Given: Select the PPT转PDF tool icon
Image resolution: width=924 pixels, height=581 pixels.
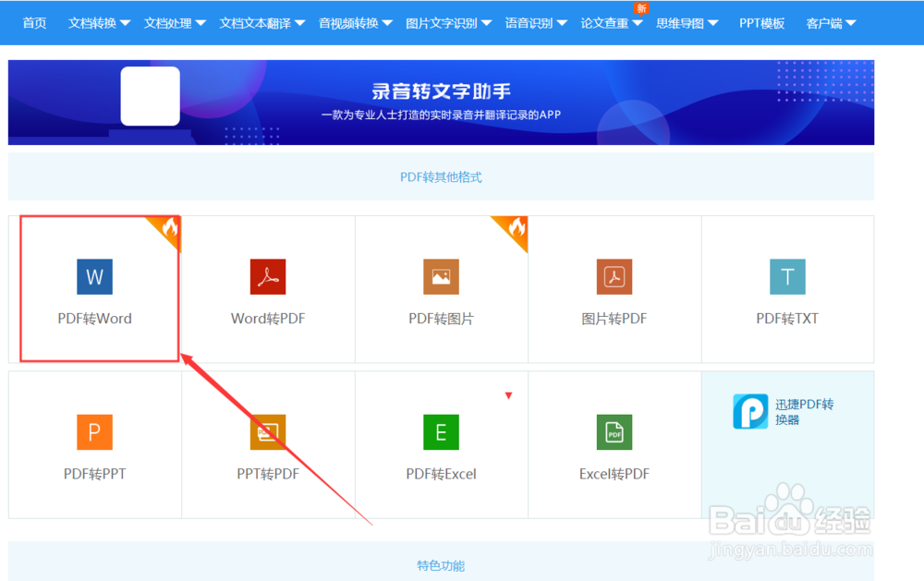Looking at the screenshot, I should coord(268,432).
